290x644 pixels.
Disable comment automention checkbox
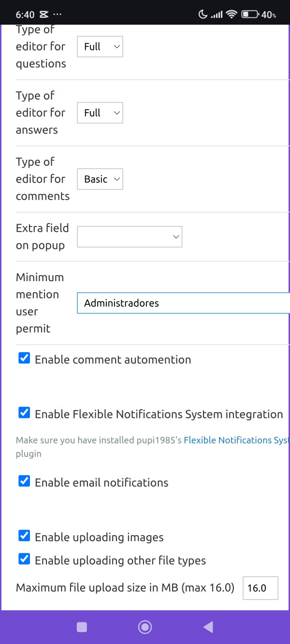(x=24, y=358)
